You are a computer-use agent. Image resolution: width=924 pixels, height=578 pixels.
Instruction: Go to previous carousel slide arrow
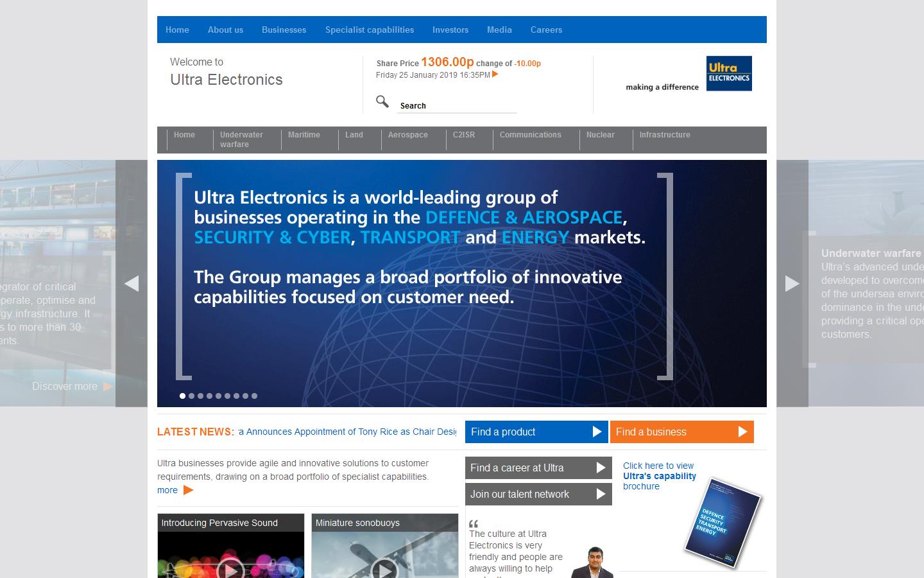[132, 283]
